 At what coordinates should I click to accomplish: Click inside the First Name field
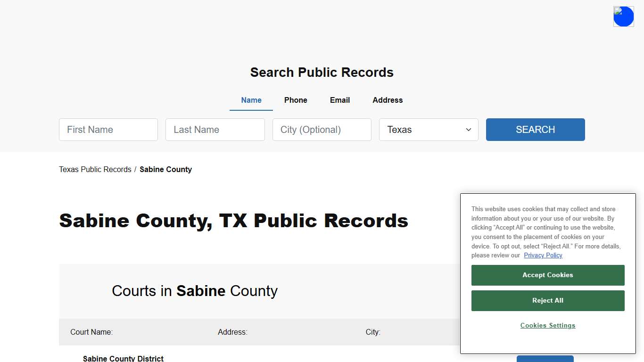click(108, 130)
